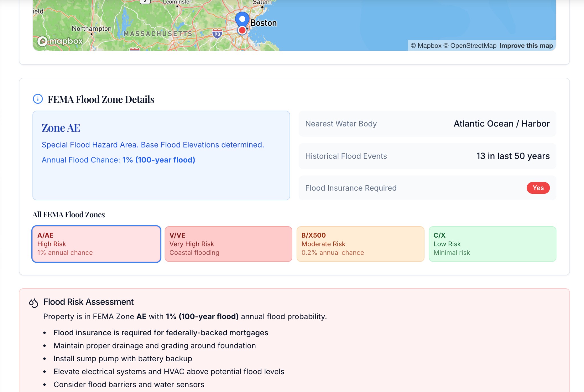The image size is (584, 392).
Task: Click the Special Flood Hazard Area description
Action: [x=153, y=145]
